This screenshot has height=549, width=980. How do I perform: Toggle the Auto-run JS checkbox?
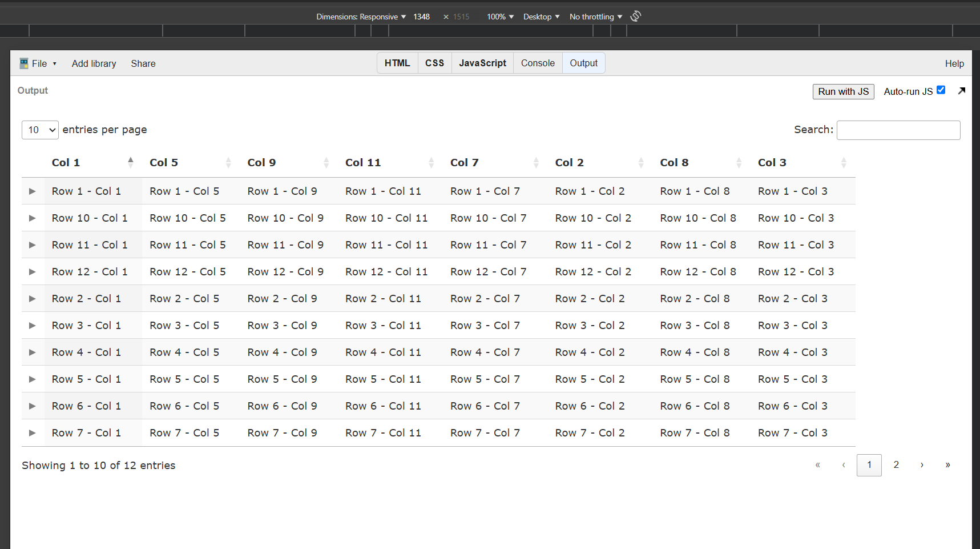click(941, 90)
